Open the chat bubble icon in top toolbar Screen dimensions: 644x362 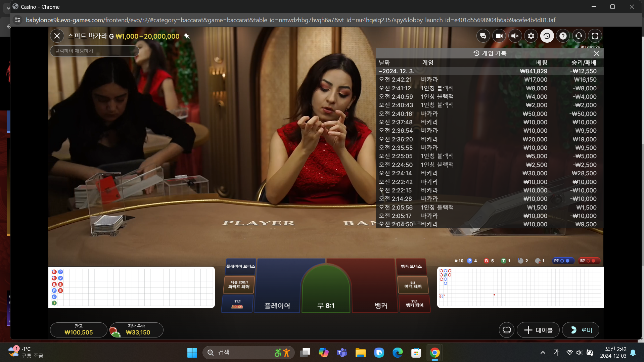click(483, 36)
